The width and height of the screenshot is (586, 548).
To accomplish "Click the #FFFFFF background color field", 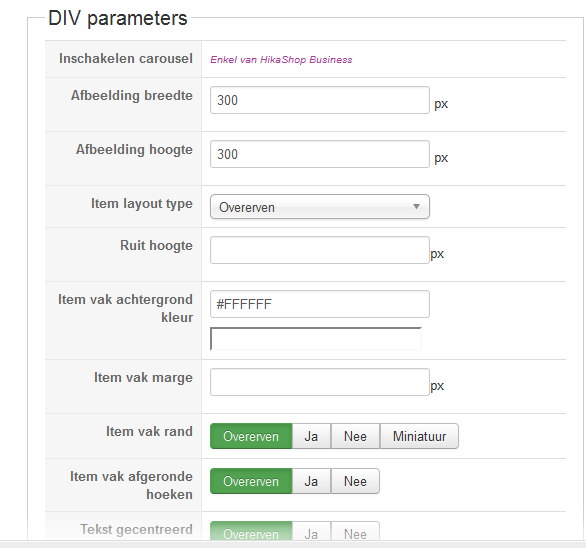I will 320,304.
